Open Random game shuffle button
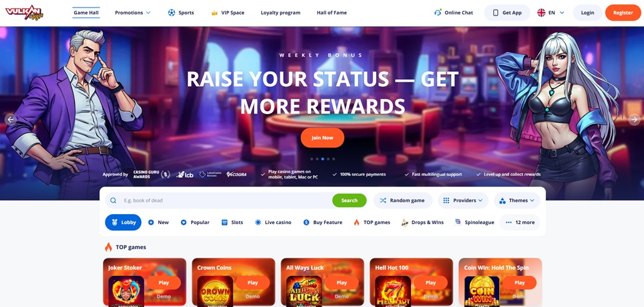The image size is (644, 307). pyautogui.click(x=403, y=200)
